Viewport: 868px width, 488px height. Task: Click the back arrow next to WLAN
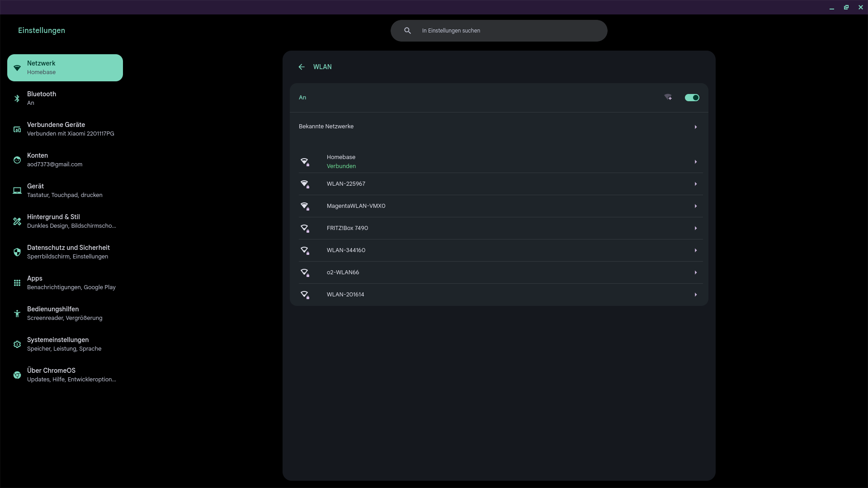[x=302, y=67]
